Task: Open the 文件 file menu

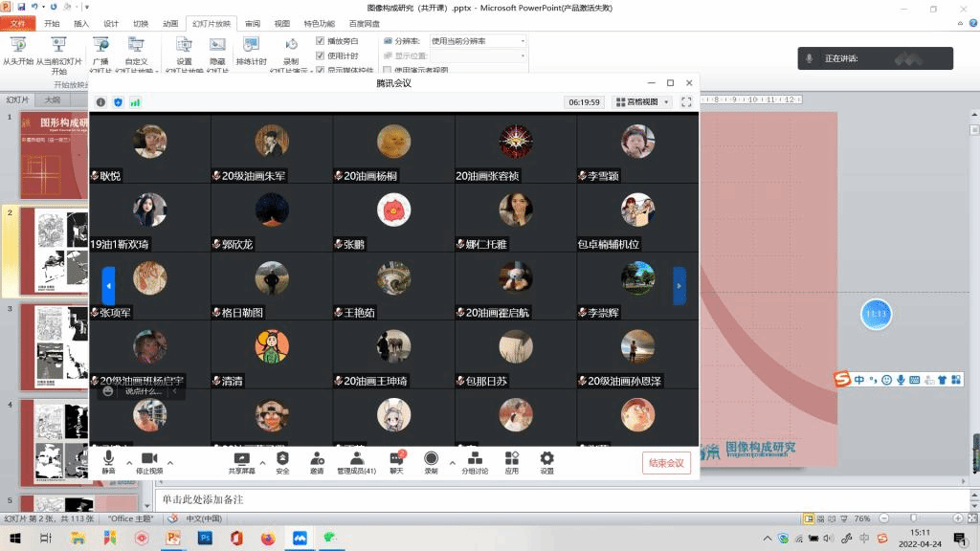Action: click(18, 23)
